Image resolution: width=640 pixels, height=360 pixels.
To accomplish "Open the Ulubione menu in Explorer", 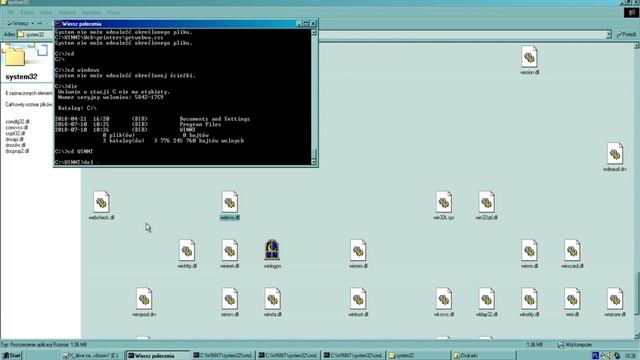I will click(x=67, y=13).
